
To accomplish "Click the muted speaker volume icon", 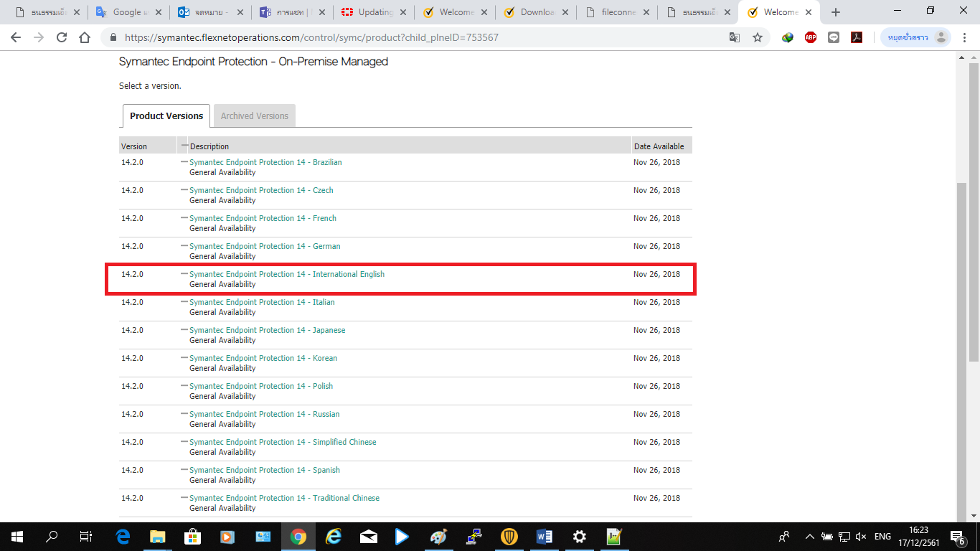I will pos(862,537).
